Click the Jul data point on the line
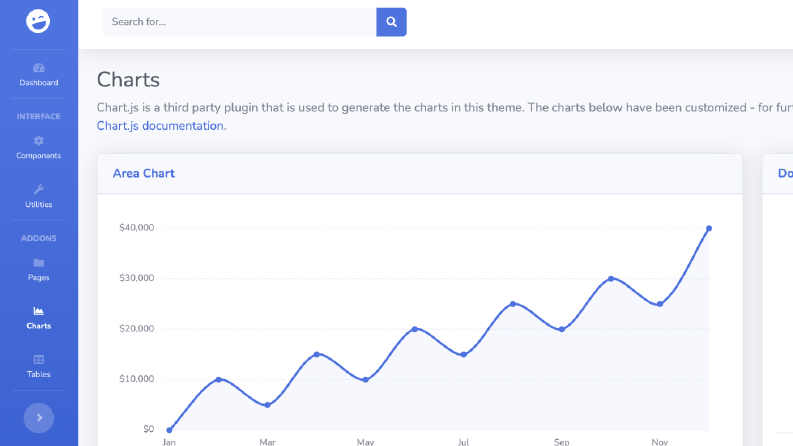 pos(464,354)
